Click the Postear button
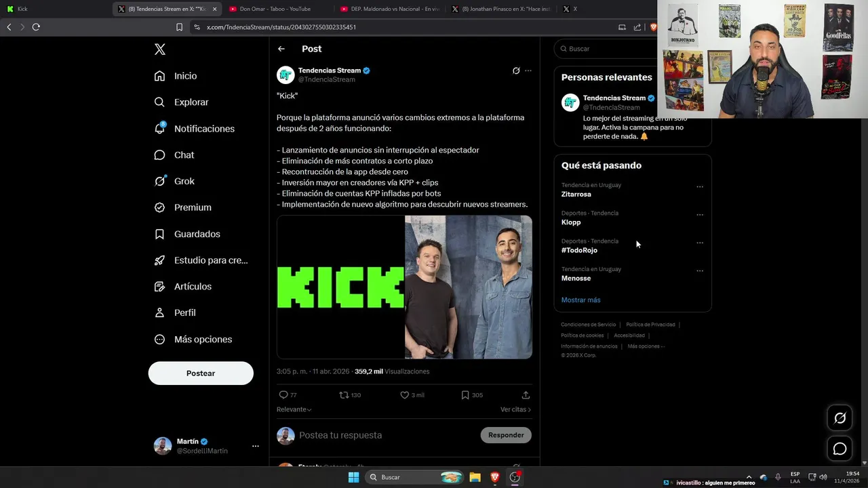This screenshot has width=868, height=488. click(201, 373)
